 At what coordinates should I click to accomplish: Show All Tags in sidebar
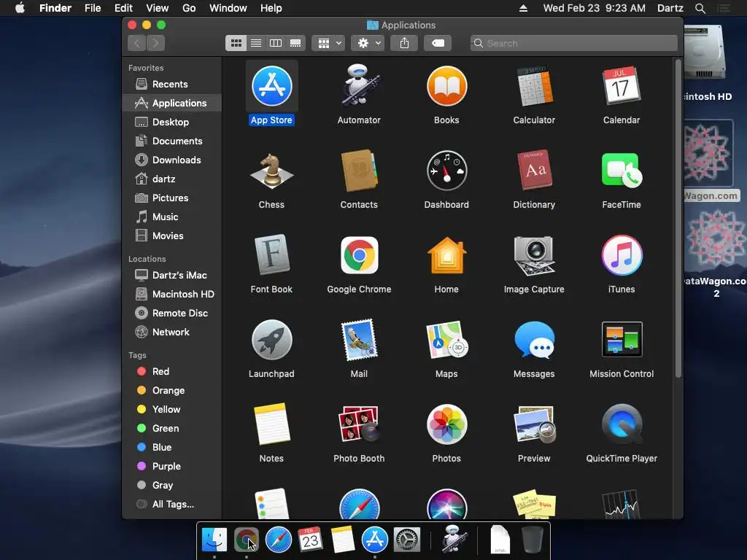click(172, 505)
